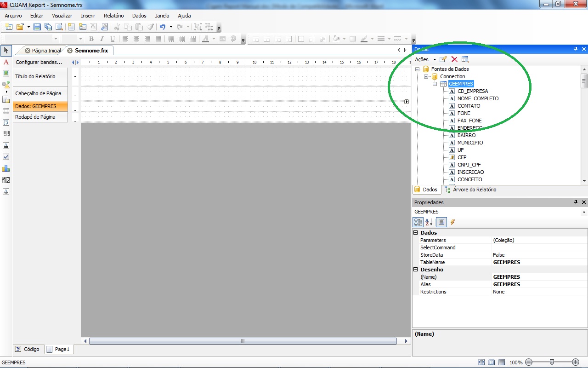
Task: Select the Table object tool
Action: coord(6,111)
